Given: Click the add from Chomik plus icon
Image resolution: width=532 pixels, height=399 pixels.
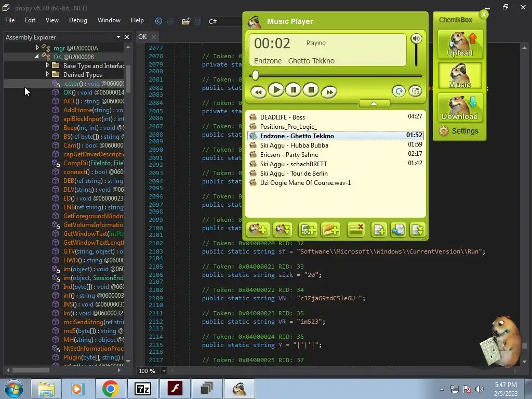Looking at the screenshot, I should click(258, 230).
